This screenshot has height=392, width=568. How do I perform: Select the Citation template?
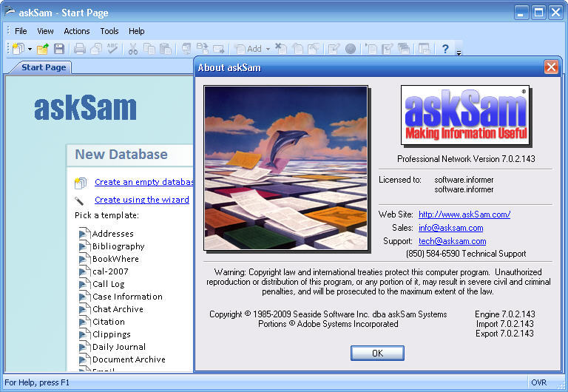[x=108, y=322]
